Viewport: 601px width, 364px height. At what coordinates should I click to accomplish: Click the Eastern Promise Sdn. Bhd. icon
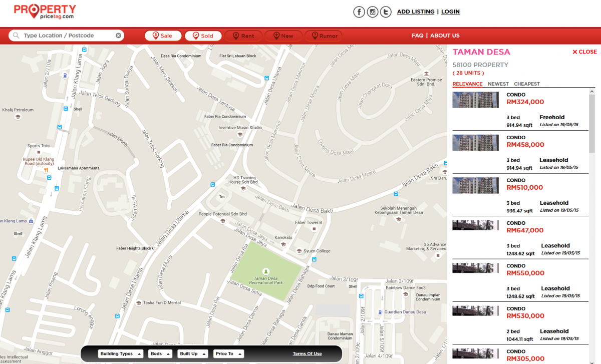426,73
